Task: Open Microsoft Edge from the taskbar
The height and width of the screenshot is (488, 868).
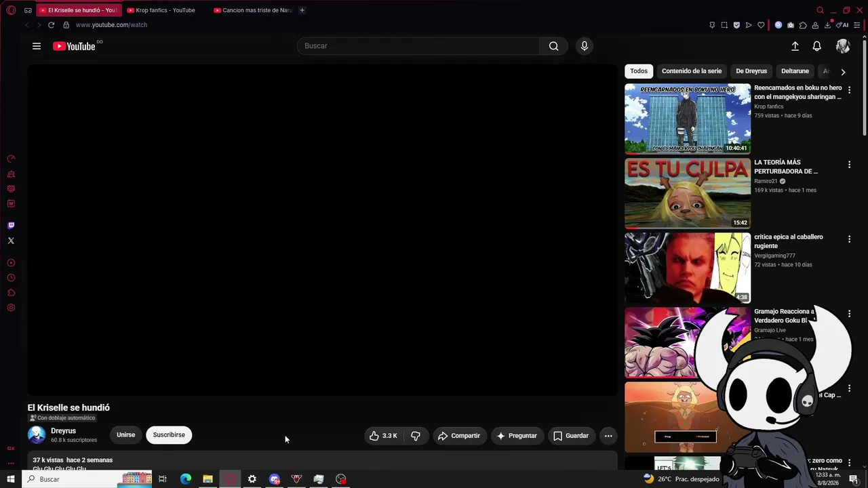Action: (x=186, y=479)
